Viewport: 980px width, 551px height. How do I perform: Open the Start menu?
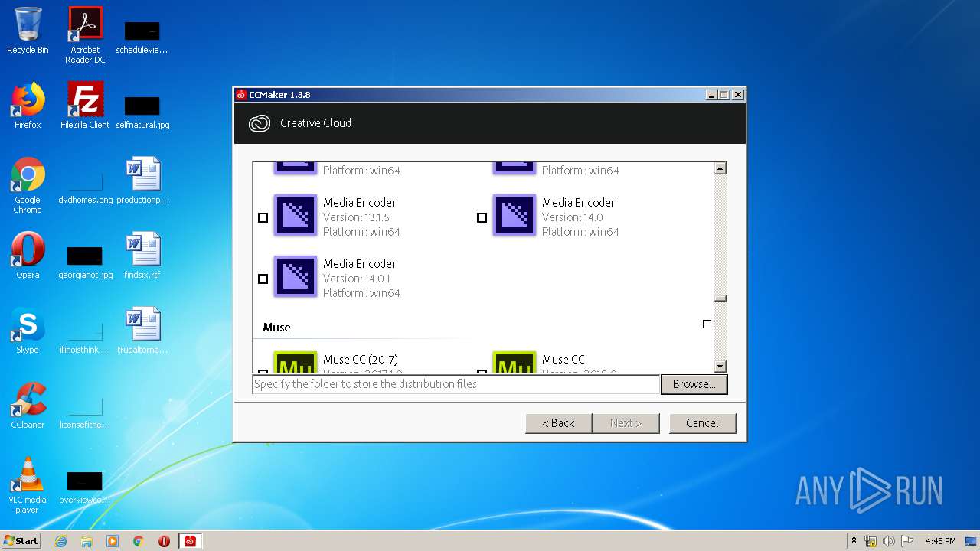coord(21,541)
